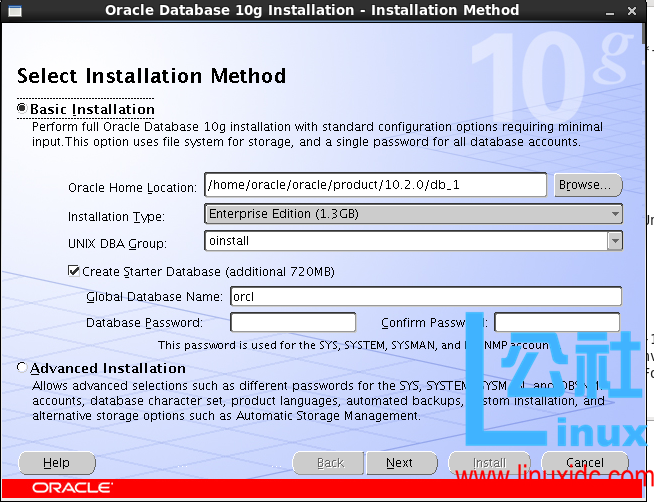Cancel the installation with Cancel button
Image resolution: width=654 pixels, height=502 pixels.
tap(585, 463)
